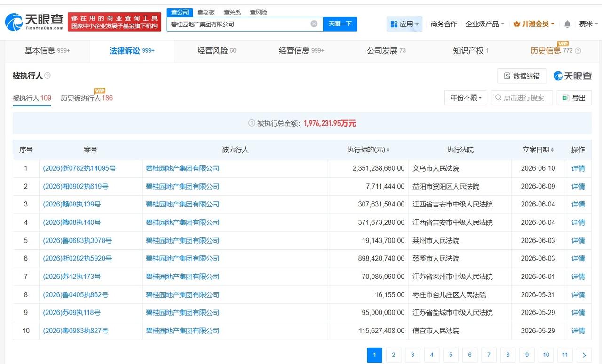Click the date 2026-06-01
This screenshot has height=364, width=602.
point(538,277)
